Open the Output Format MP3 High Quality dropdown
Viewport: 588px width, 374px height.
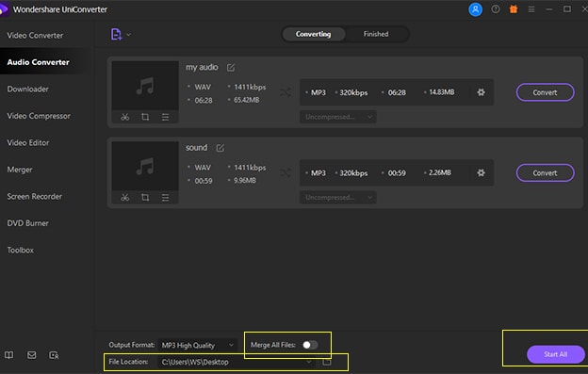(198, 345)
